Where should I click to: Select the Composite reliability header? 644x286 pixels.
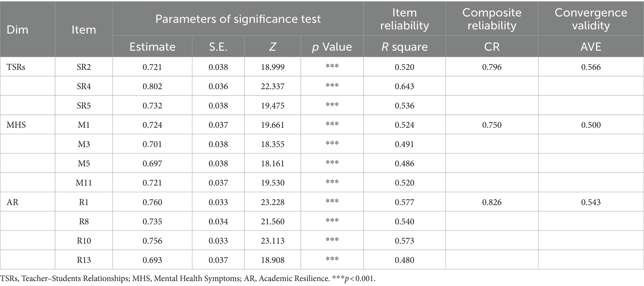coord(492,19)
